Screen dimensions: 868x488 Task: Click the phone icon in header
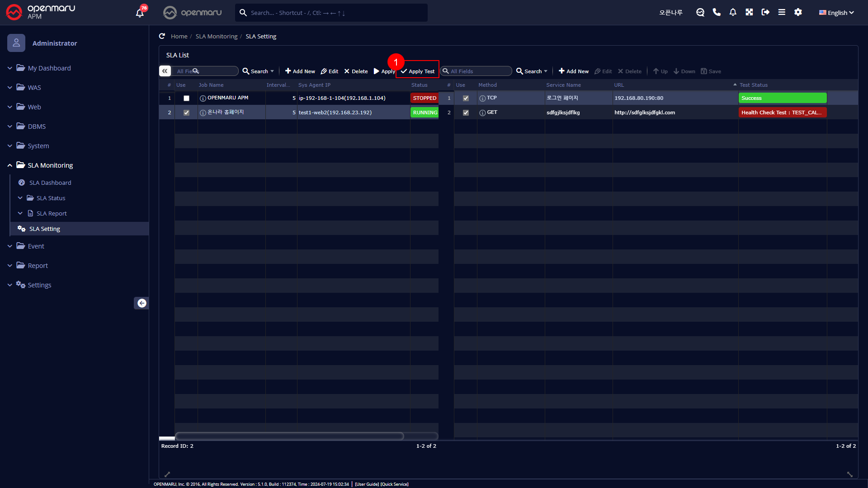pyautogui.click(x=717, y=12)
